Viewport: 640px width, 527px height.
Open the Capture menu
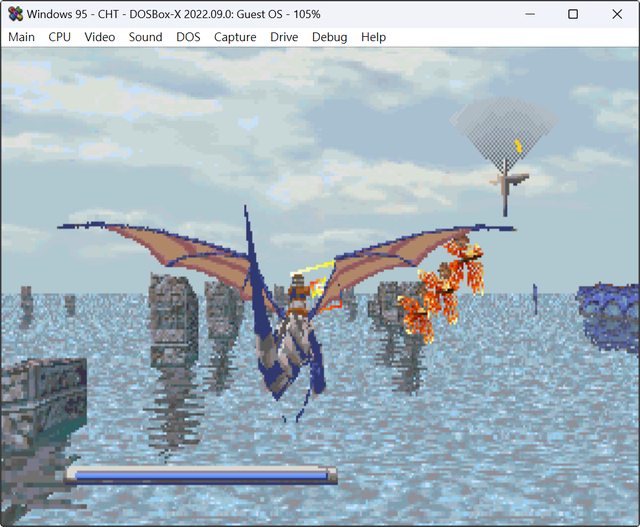[235, 37]
